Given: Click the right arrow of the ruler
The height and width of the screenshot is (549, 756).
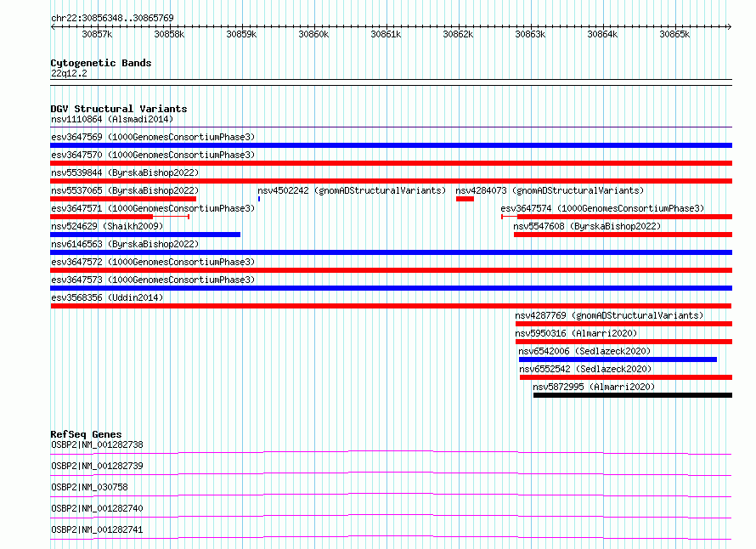Looking at the screenshot, I should [x=730, y=26].
